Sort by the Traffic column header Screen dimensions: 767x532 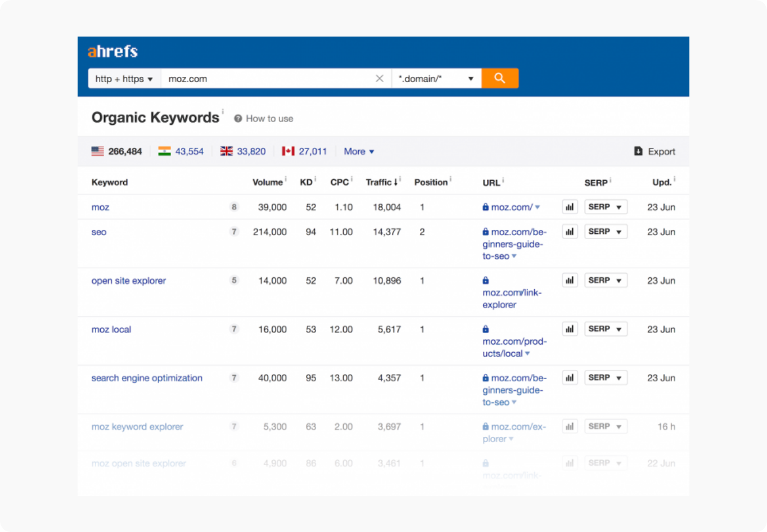pyautogui.click(x=382, y=182)
